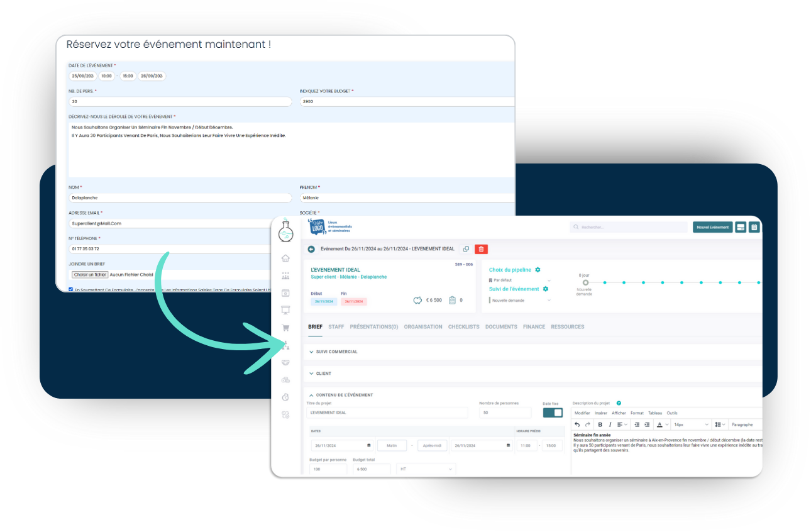Switch to the Checklists tab

tap(464, 327)
